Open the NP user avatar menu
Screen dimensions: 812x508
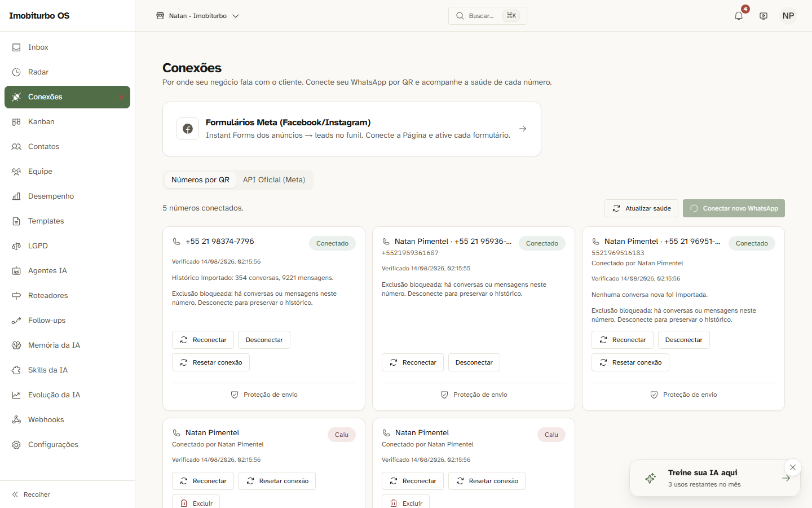(788, 16)
